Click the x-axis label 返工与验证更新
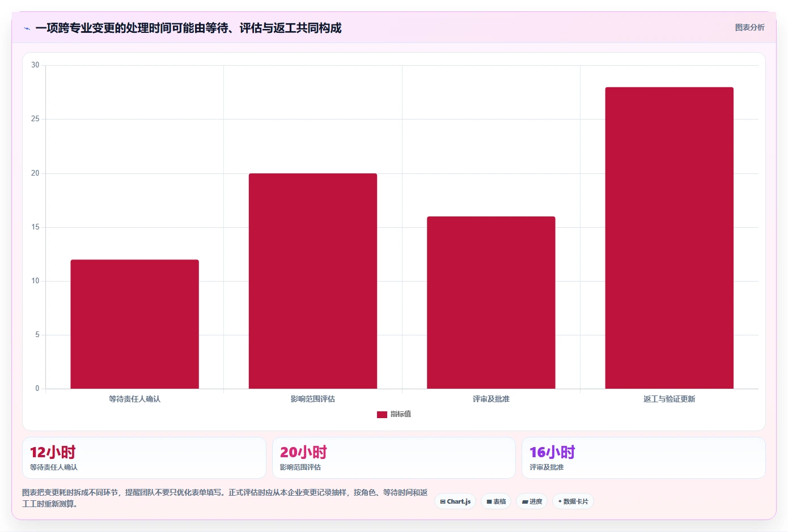The image size is (788, 532). click(669, 399)
